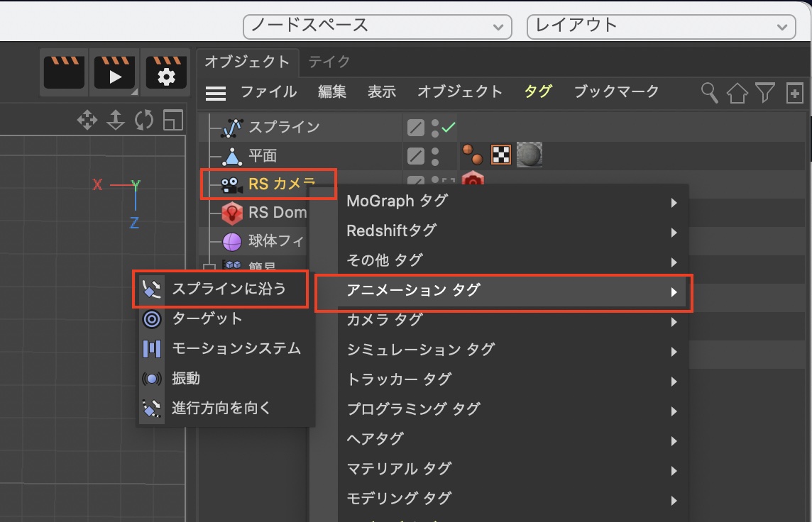Click the Render View clapperboard icon
The width and height of the screenshot is (812, 522).
pos(64,72)
